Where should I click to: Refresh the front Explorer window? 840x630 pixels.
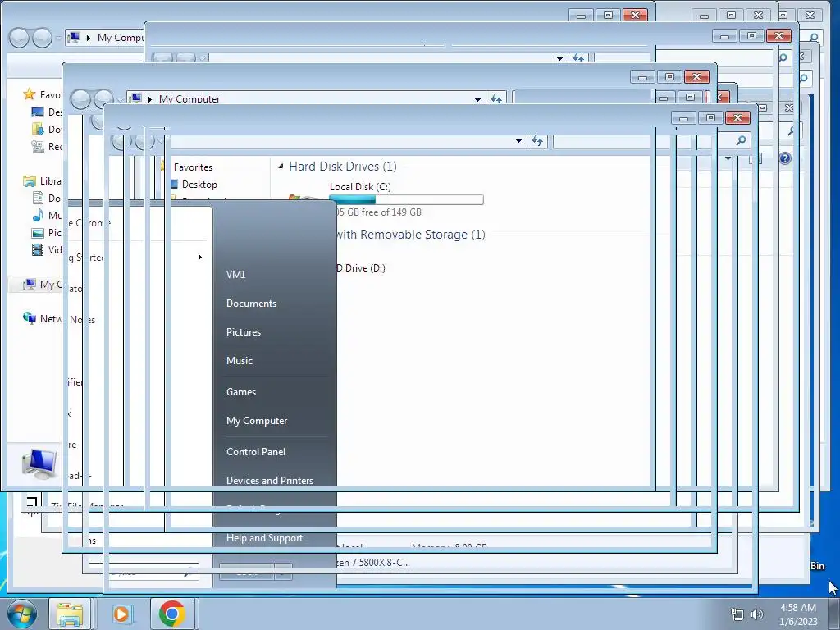(x=536, y=141)
